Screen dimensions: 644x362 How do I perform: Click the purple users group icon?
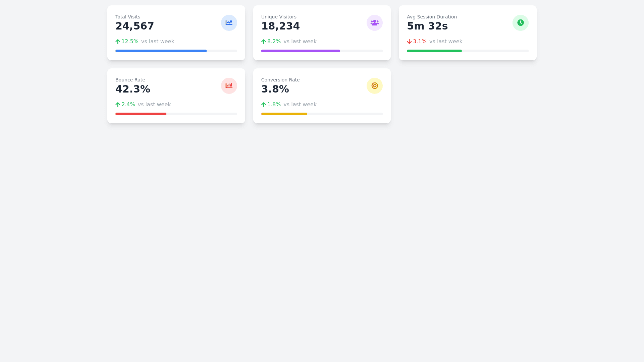(375, 23)
